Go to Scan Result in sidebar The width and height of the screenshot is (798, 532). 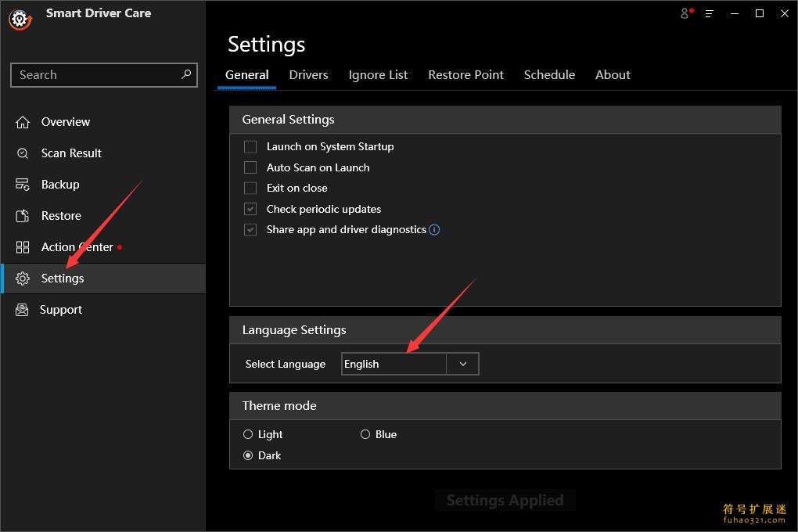[x=103, y=153]
